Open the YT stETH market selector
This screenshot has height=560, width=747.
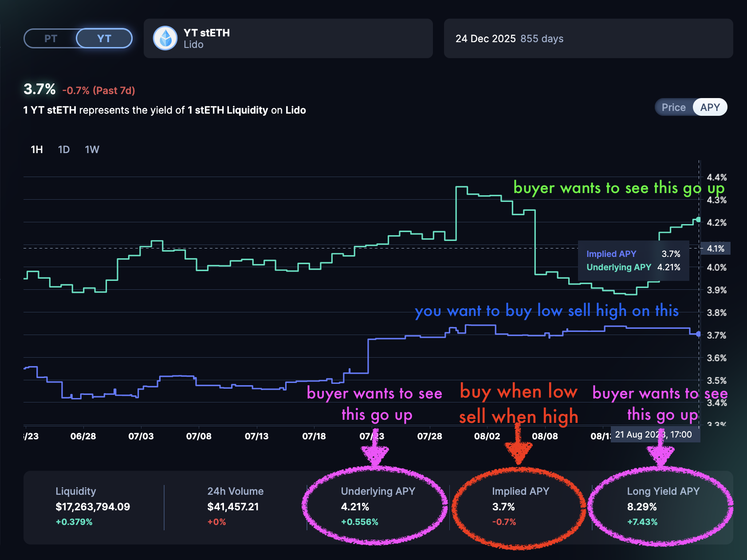click(288, 39)
